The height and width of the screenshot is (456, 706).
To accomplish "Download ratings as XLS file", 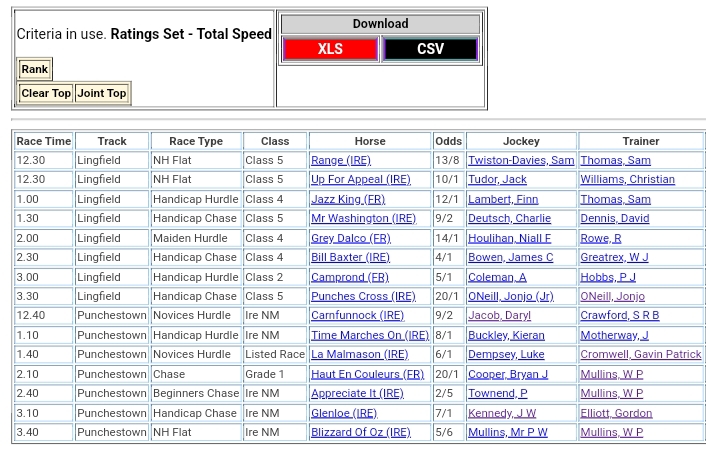I will (330, 49).
